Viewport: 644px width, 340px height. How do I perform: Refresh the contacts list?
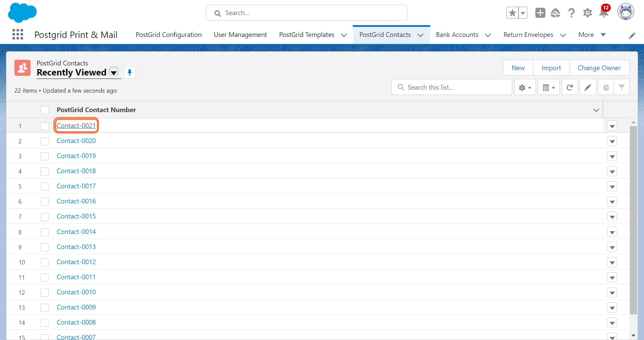(x=570, y=88)
